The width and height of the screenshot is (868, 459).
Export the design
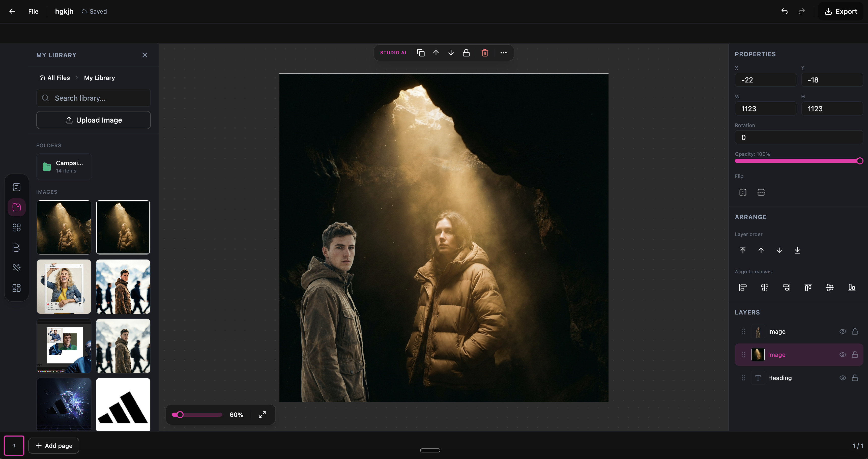(x=841, y=11)
